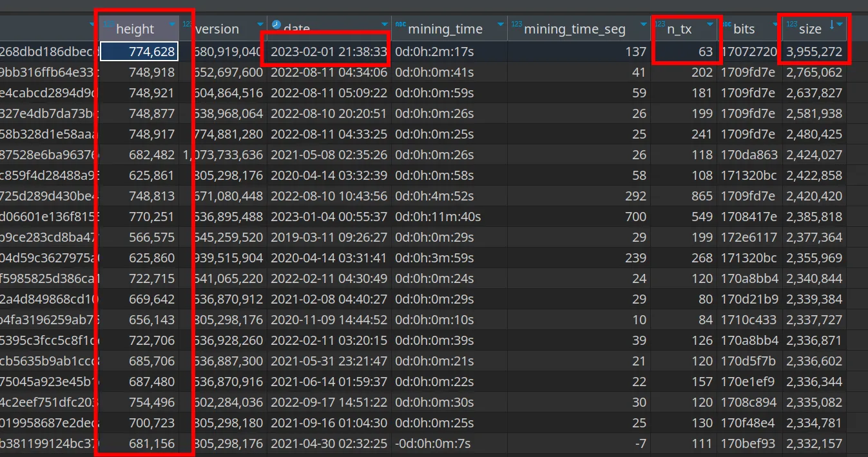Select the height cell 748,918

[139, 72]
